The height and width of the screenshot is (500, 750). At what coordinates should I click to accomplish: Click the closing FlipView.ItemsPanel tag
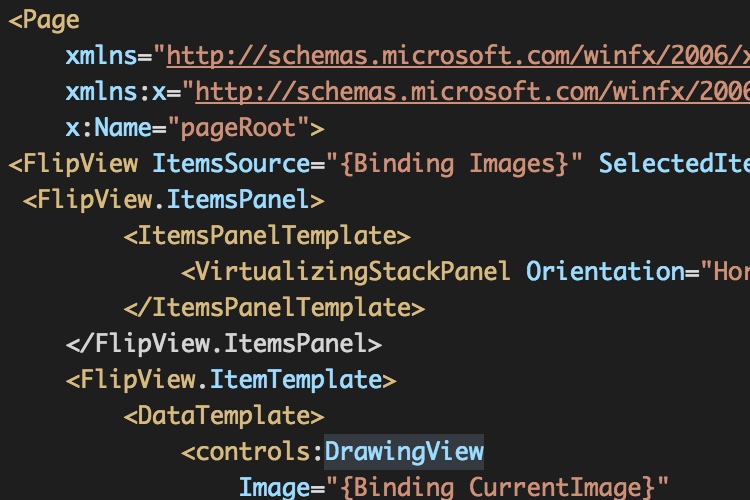pyautogui.click(x=224, y=344)
